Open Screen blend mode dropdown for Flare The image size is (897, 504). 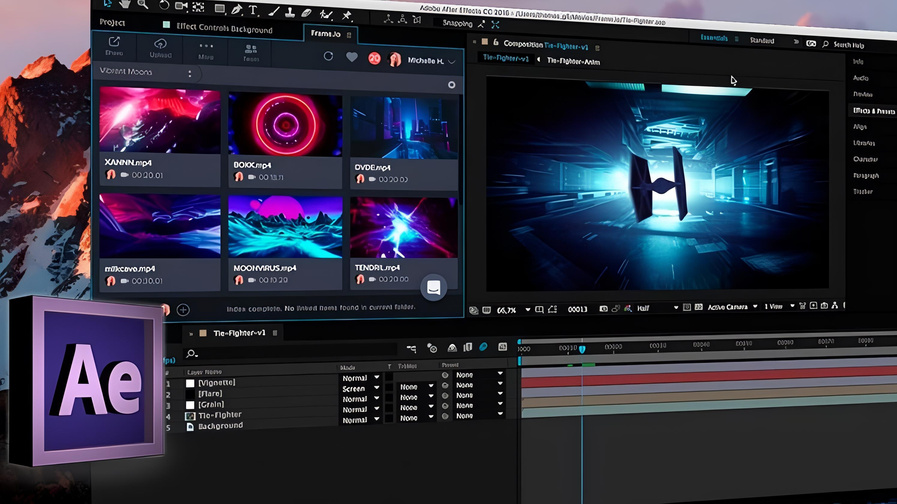(361, 388)
